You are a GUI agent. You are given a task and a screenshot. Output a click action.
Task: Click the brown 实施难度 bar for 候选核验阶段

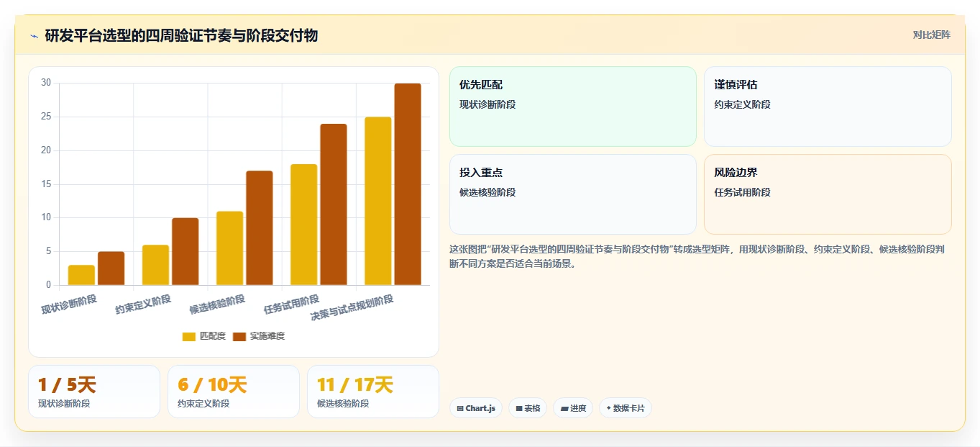[260, 227]
